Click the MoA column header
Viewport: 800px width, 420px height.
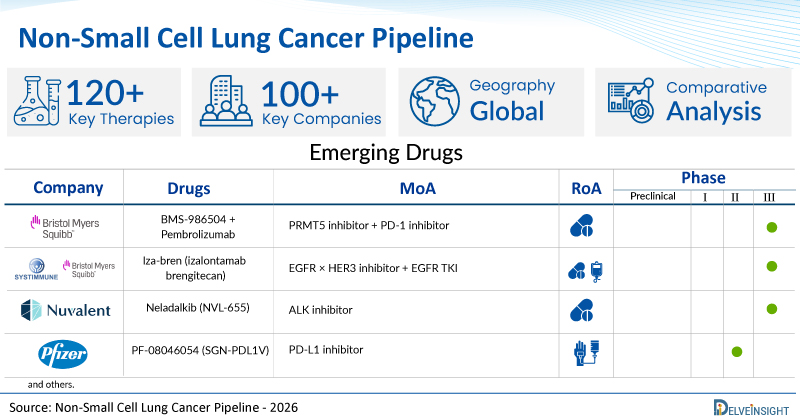tap(417, 188)
